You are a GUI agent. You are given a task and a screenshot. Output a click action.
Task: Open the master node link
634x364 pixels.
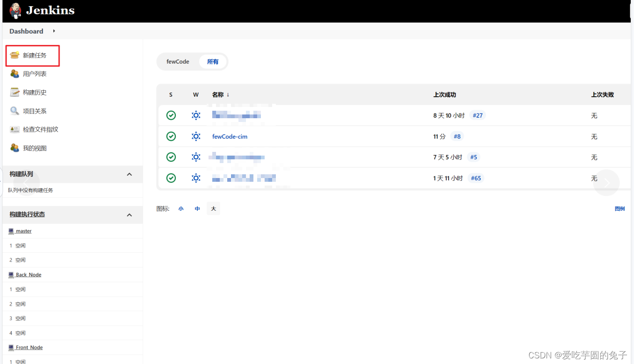tap(24, 231)
